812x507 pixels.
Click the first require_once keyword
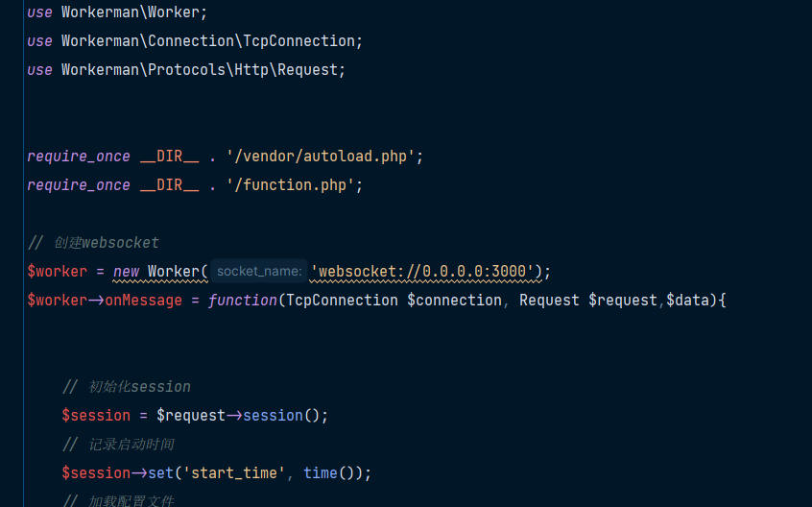79,157
